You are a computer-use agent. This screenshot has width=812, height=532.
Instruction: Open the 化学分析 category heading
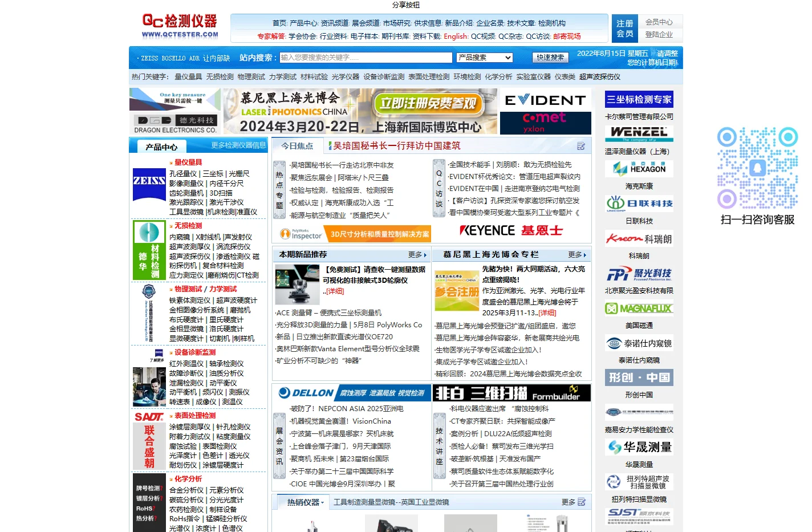pos(188,479)
